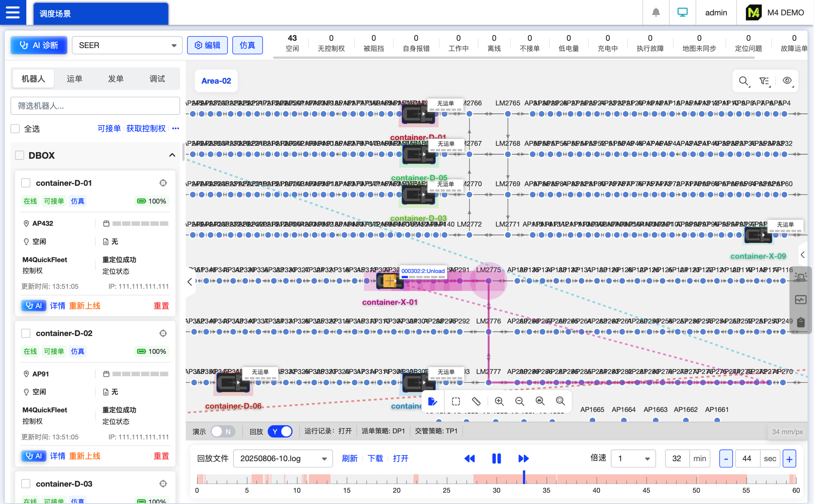This screenshot has height=504, width=814.
Task: Open the SEER scene dropdown
Action: 127,45
